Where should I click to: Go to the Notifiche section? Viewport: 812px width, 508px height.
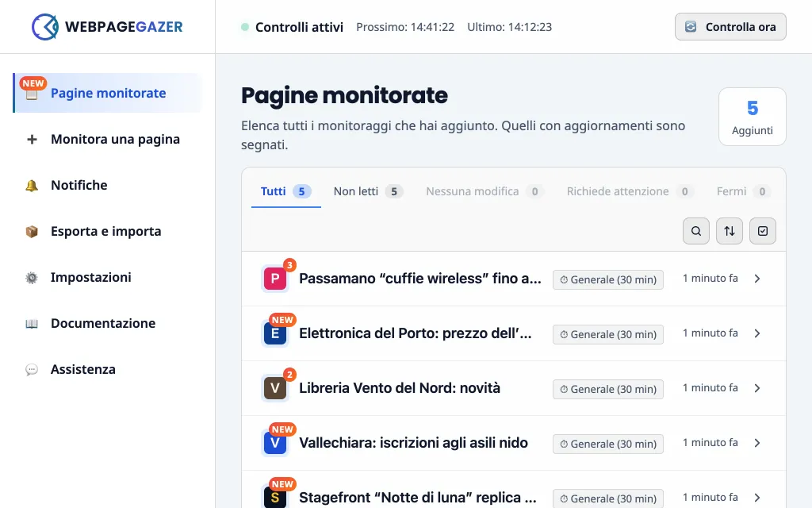click(x=108, y=186)
